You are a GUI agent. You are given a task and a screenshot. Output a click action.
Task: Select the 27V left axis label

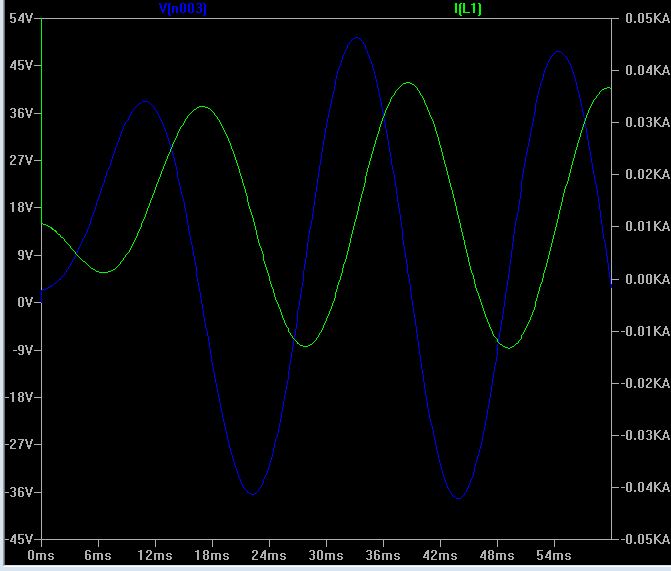22,160
